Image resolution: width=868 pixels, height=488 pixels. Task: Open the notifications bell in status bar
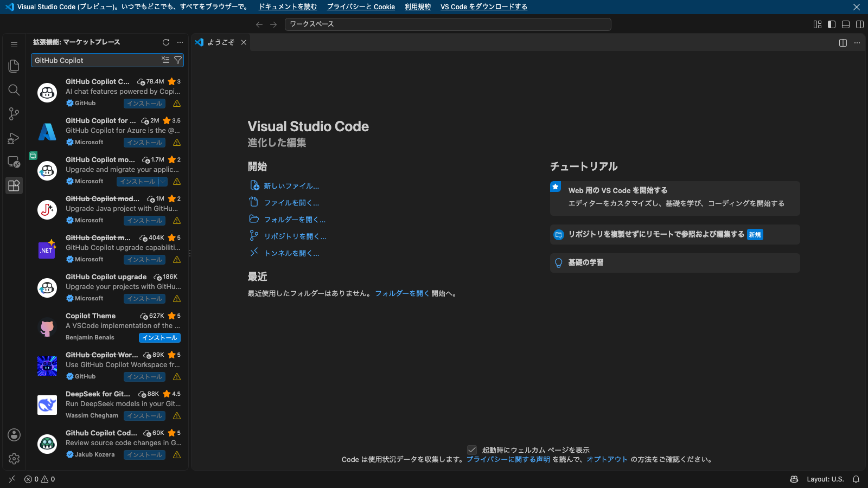pos(856,479)
